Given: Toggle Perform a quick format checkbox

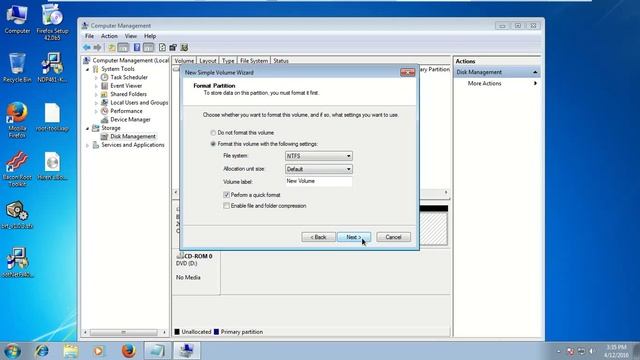Looking at the screenshot, I should click(x=227, y=195).
